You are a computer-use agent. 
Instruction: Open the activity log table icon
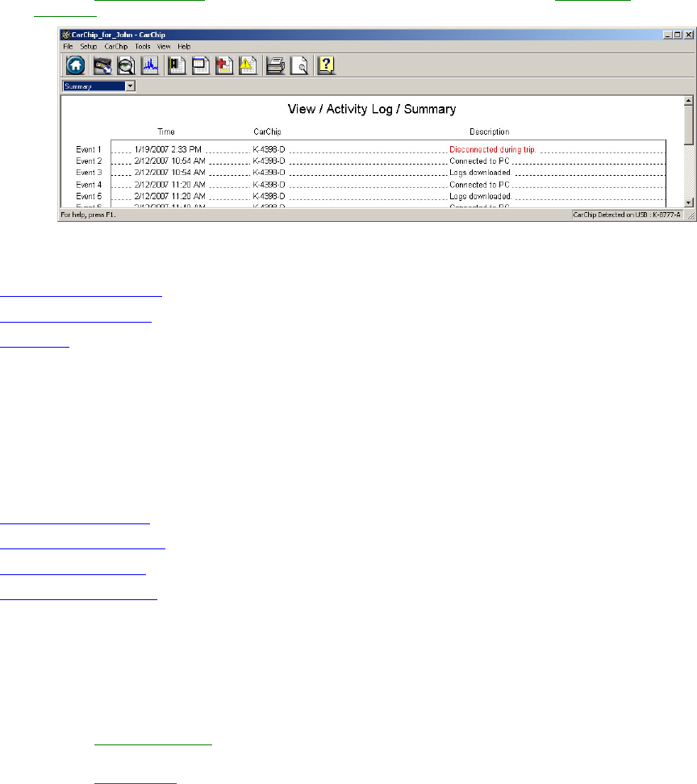pos(201,65)
